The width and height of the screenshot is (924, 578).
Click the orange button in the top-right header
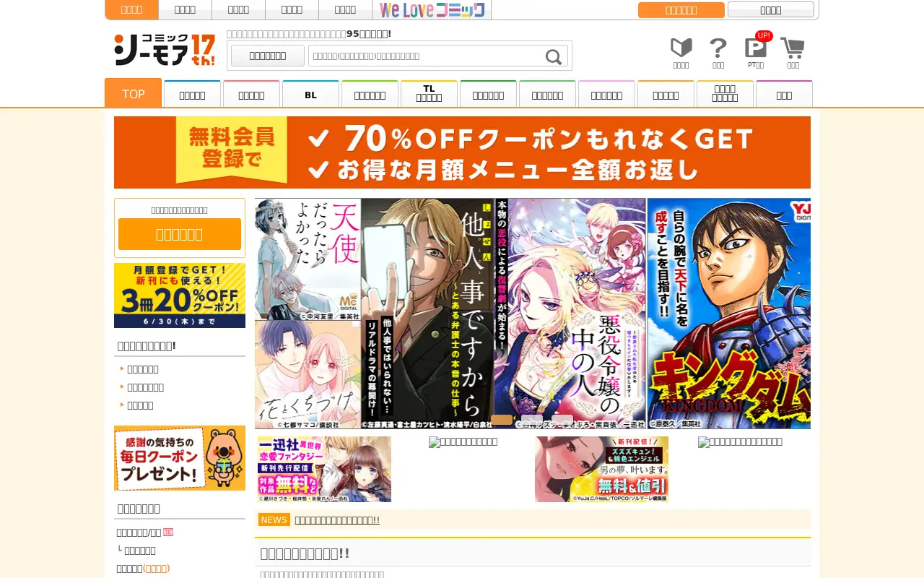tap(681, 10)
